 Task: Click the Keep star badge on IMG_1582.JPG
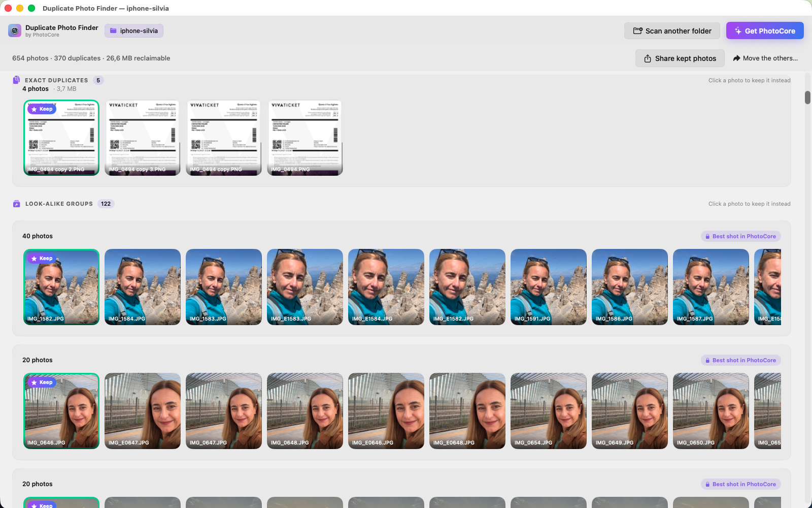click(42, 259)
